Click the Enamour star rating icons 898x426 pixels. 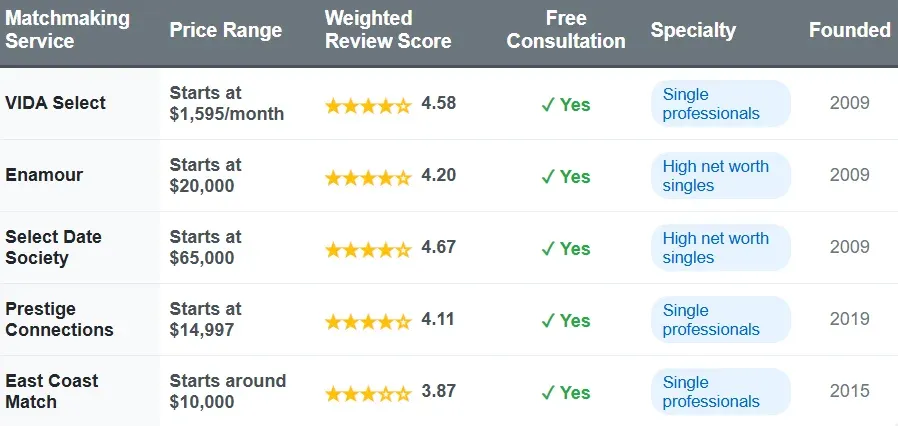click(368, 177)
